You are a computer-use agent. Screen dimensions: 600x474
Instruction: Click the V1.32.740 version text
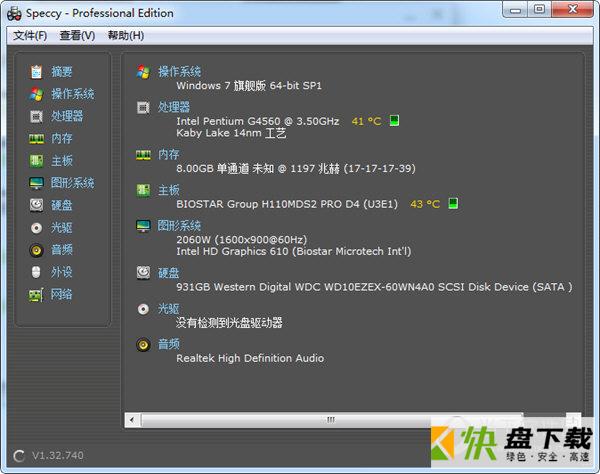tap(58, 455)
